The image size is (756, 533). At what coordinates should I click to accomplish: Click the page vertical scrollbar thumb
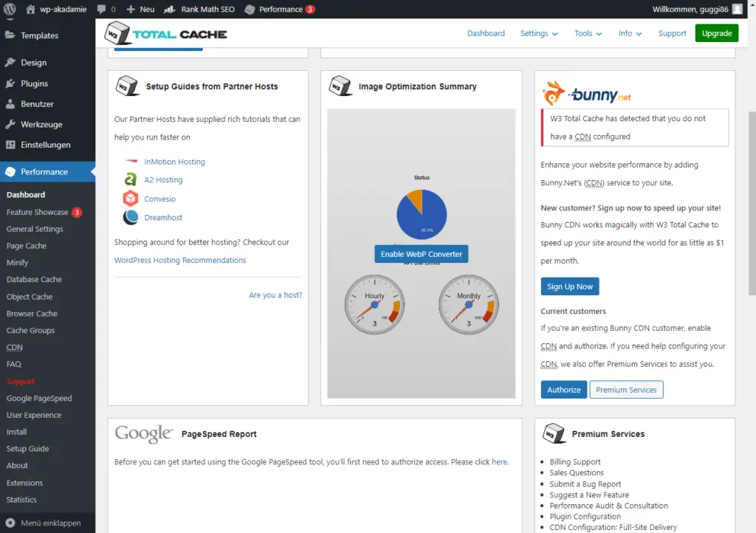point(752,203)
